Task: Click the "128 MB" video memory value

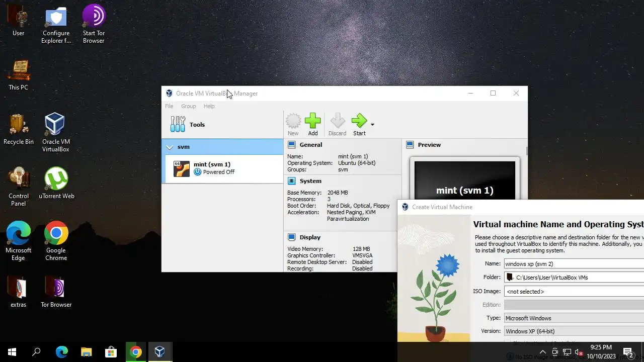Action: [361, 249]
